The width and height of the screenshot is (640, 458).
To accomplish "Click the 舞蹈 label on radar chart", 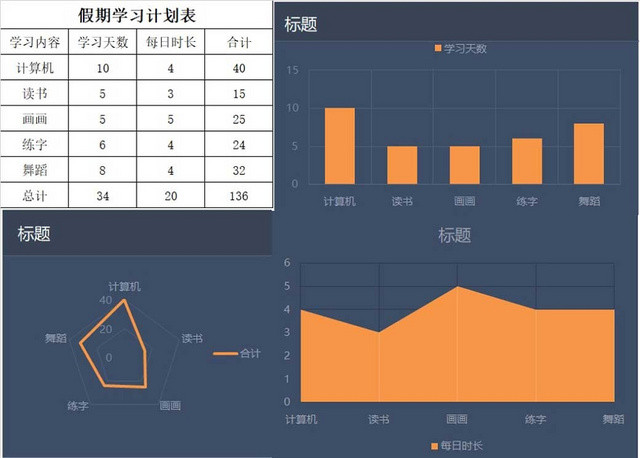I will point(56,338).
